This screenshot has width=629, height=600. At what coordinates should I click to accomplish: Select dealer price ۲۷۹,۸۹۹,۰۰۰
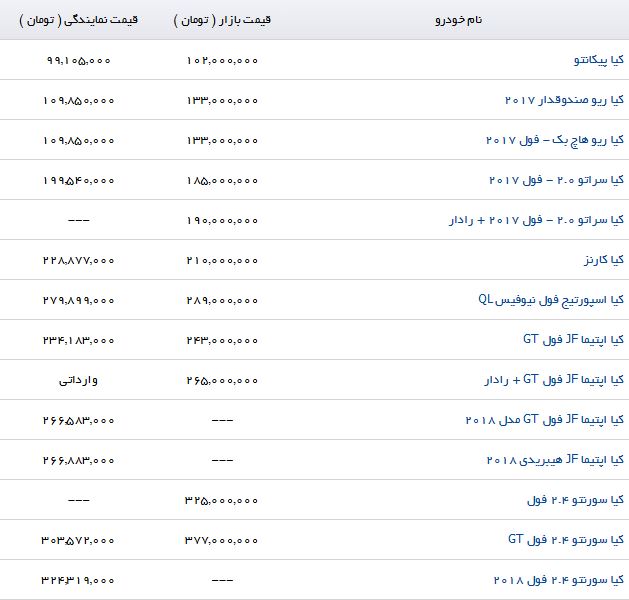click(x=79, y=300)
